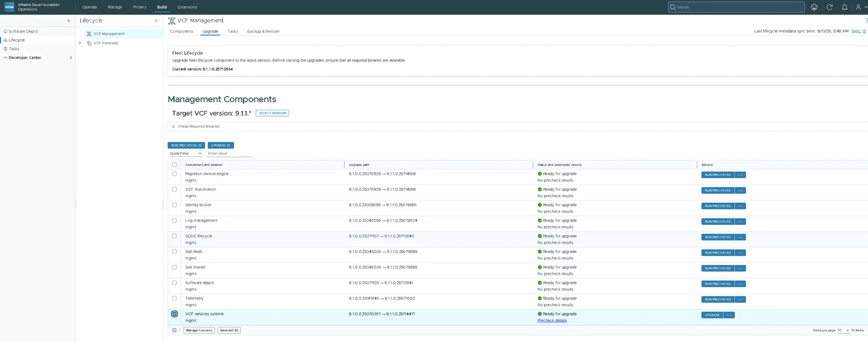Viewport: 868px width, 342px height.
Task: Click UPGRADE (1) button above table
Action: [220, 145]
